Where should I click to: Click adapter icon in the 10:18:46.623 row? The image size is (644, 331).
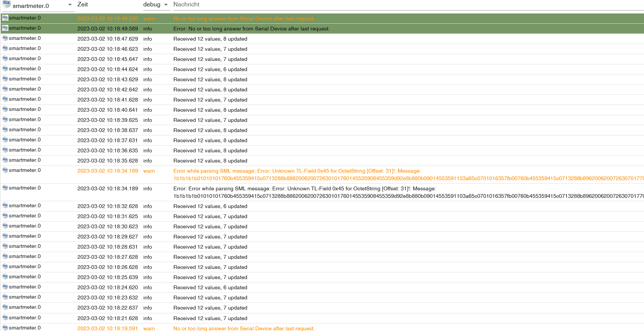tap(5, 48)
